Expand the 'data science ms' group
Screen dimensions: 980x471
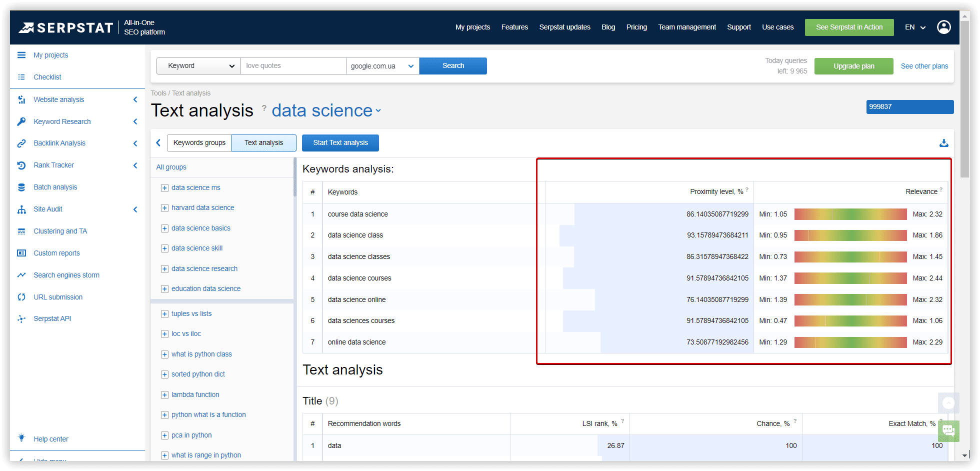[x=164, y=188]
